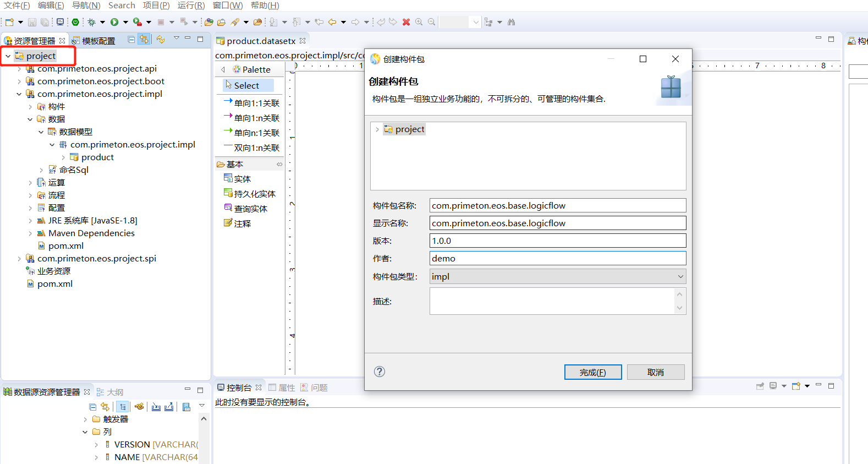Click the zoom in magnifier icon

tap(419, 22)
